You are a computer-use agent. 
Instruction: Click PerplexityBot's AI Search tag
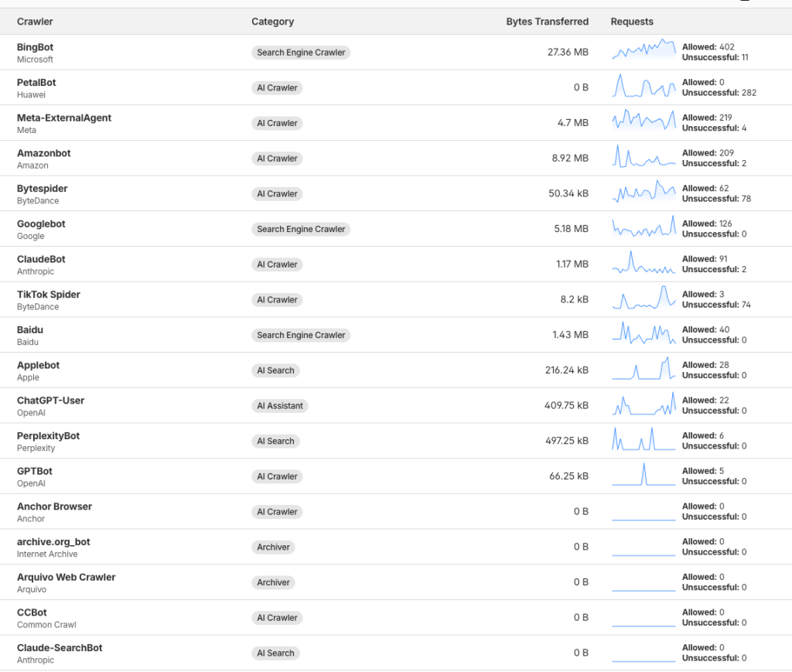click(x=275, y=442)
